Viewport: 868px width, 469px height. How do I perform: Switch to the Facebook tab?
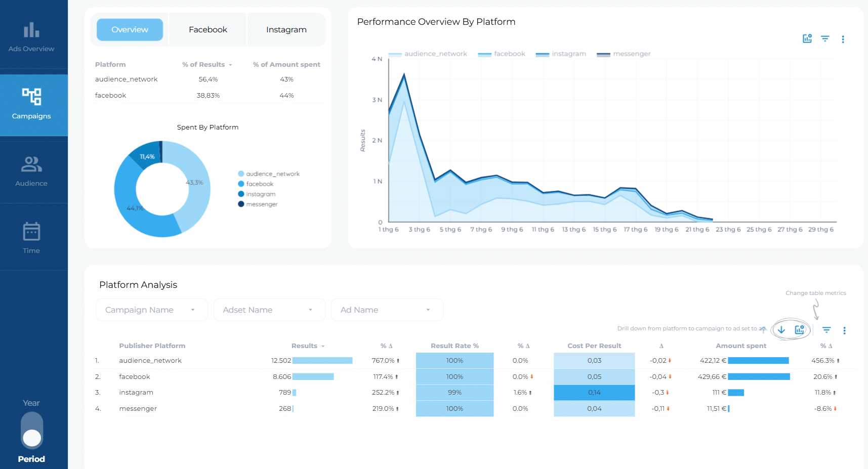(208, 30)
